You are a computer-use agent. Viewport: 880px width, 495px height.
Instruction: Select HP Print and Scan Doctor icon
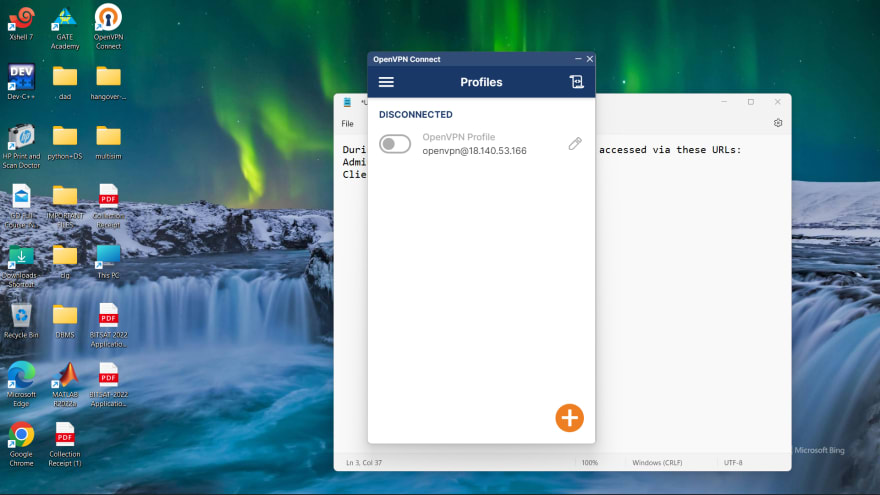pos(21,146)
